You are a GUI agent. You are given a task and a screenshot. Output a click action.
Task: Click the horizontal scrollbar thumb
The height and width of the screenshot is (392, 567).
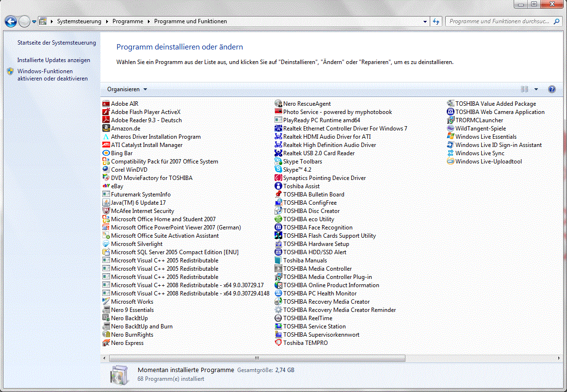(257, 359)
